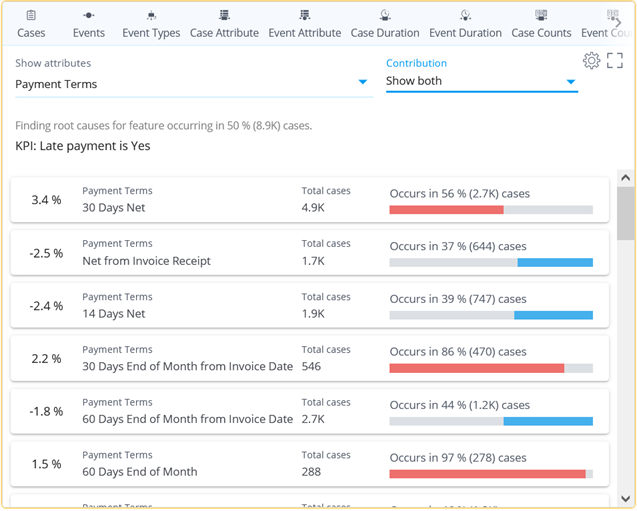Screen dimensions: 637x511
Task: Expand the Contribution dropdown arrow
Action: click(571, 82)
